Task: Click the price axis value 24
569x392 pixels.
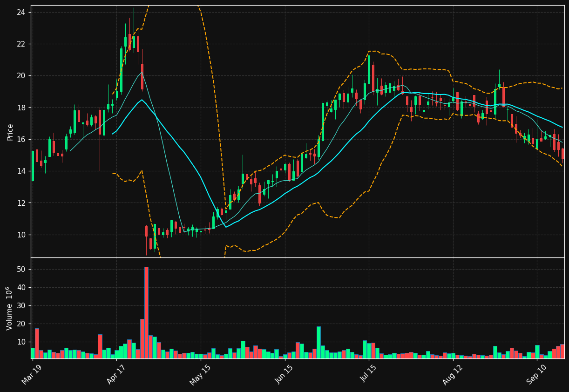Action: coord(20,12)
